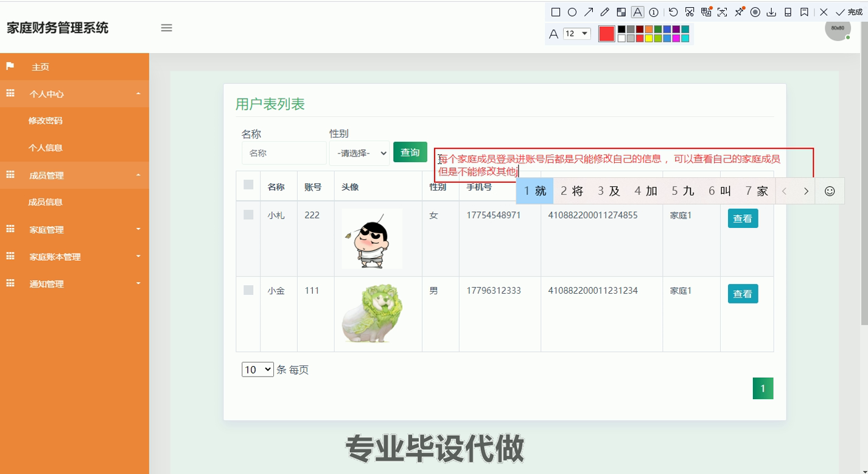868x474 pixels.
Task: Click the scissors long-screenshot icon
Action: pyautogui.click(x=690, y=12)
